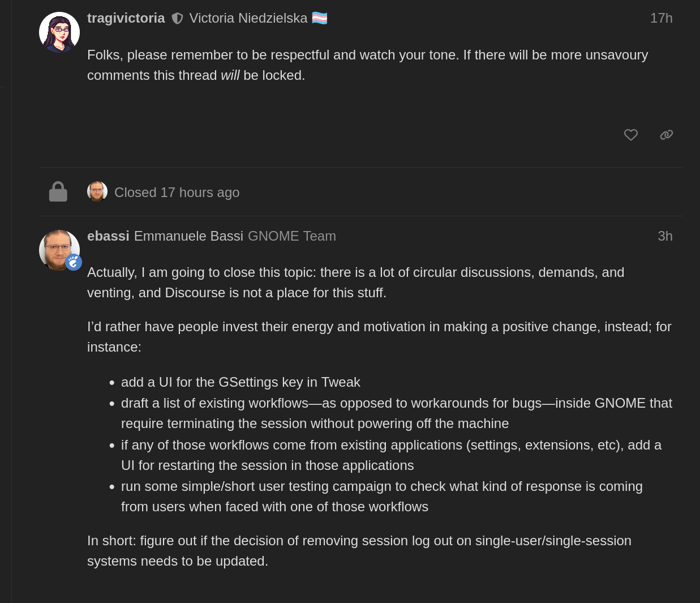The image size is (700, 603).
Task: Open the tragivictoria username link
Action: (x=126, y=18)
